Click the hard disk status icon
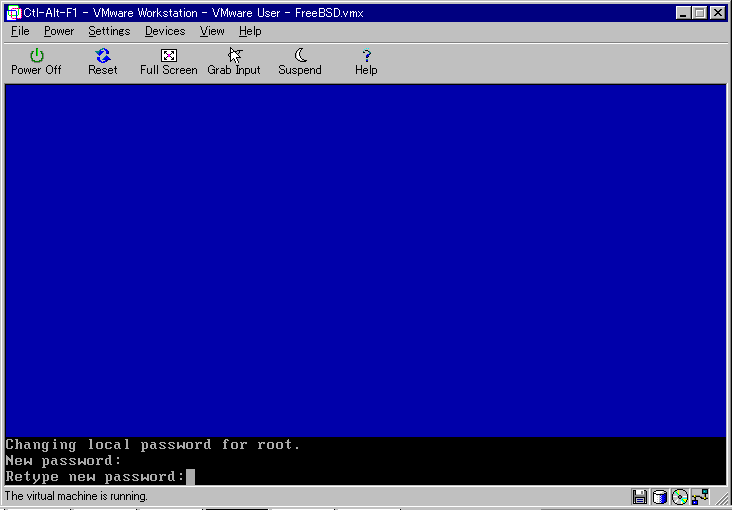This screenshot has height=510, width=732. pos(660,496)
